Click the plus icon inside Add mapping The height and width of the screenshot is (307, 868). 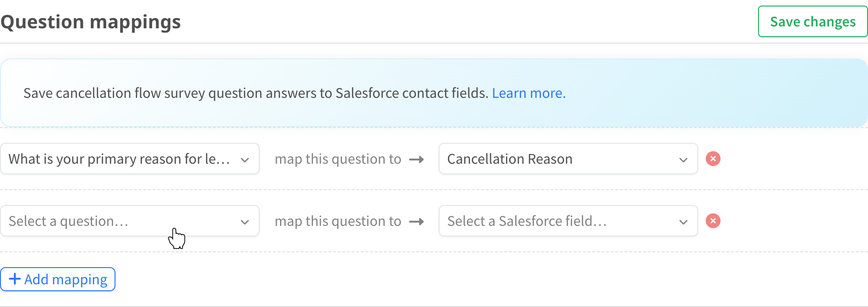pyautogui.click(x=15, y=279)
